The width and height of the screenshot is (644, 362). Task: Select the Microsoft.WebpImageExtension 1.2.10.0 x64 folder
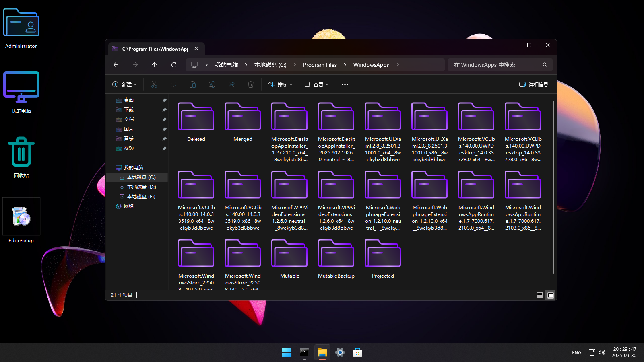[429, 200]
